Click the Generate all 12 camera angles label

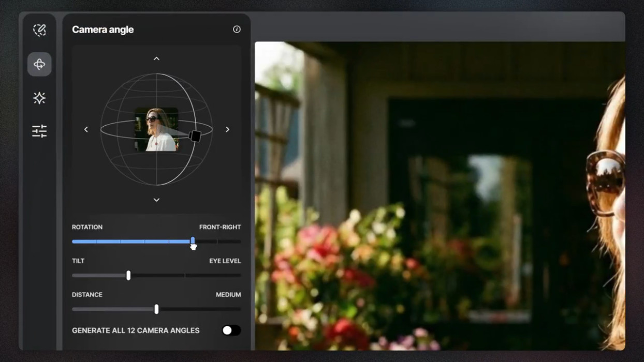point(136,330)
